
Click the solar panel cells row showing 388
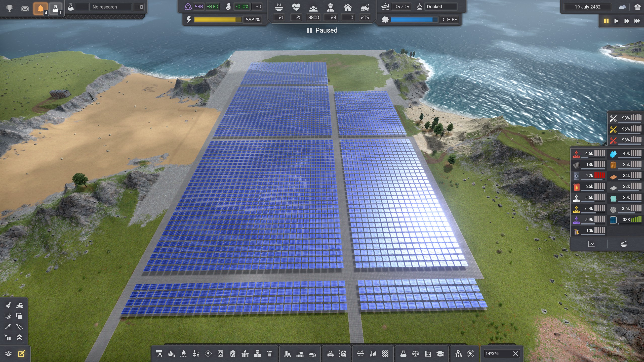pyautogui.click(x=626, y=219)
